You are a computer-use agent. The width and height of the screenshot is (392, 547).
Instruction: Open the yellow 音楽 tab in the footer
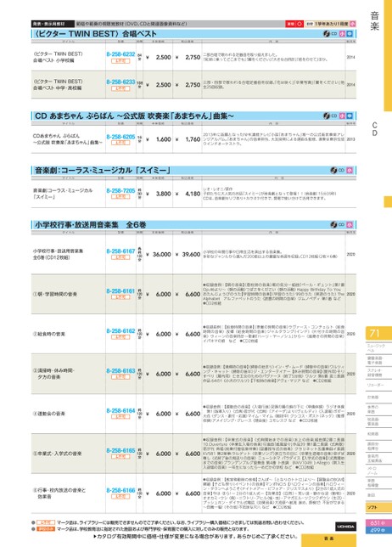(x=328, y=540)
